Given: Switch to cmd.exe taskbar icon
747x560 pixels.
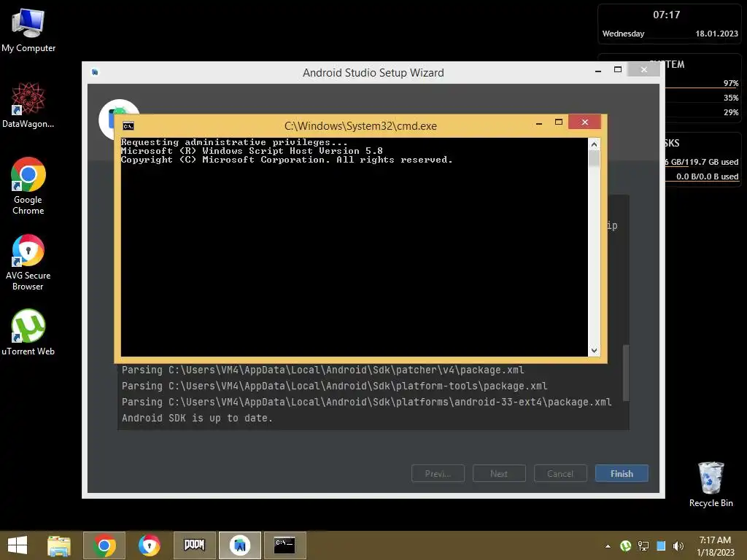Looking at the screenshot, I should click(x=285, y=545).
